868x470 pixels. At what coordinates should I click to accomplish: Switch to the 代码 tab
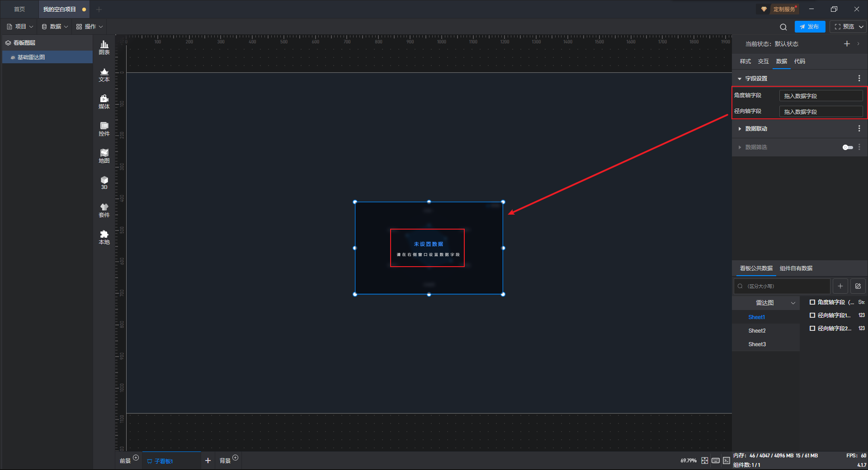[x=800, y=61]
